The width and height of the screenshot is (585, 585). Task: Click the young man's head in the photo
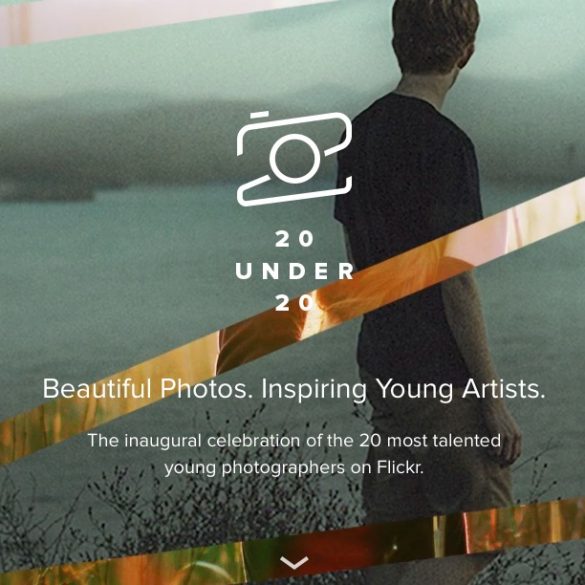coord(435,35)
